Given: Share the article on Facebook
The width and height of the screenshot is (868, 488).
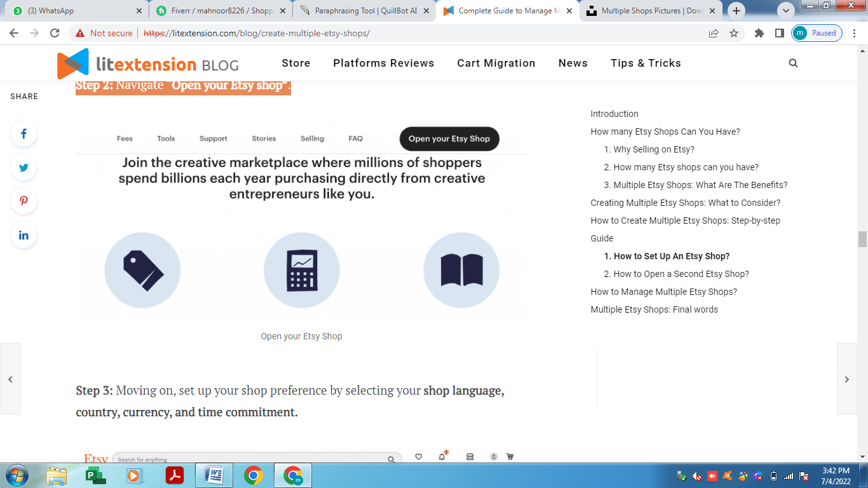Looking at the screenshot, I should coord(24,134).
